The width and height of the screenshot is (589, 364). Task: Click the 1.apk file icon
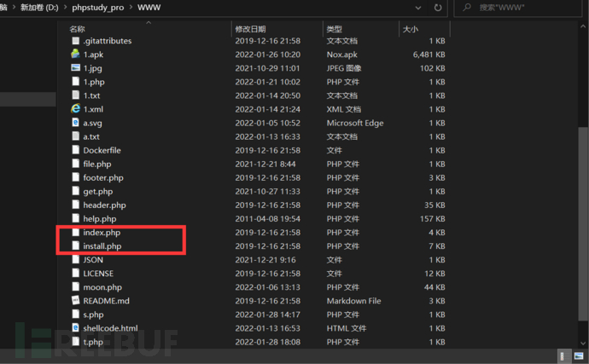76,55
